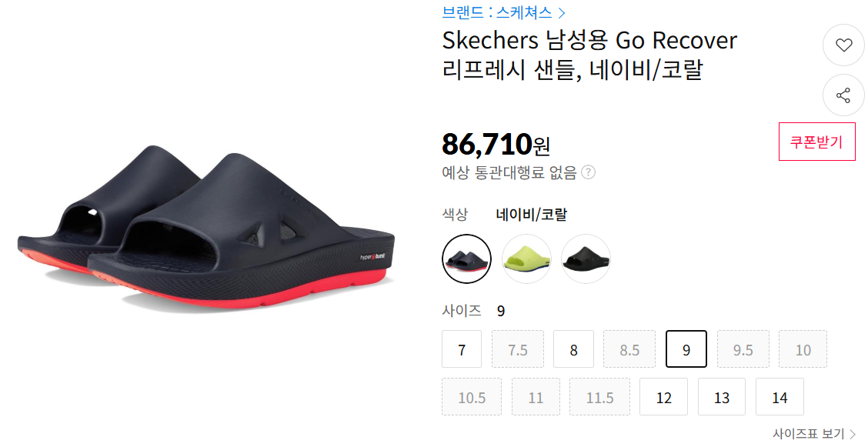This screenshot has height=447, width=868.
Task: Select size 14 option
Action: [x=780, y=397]
